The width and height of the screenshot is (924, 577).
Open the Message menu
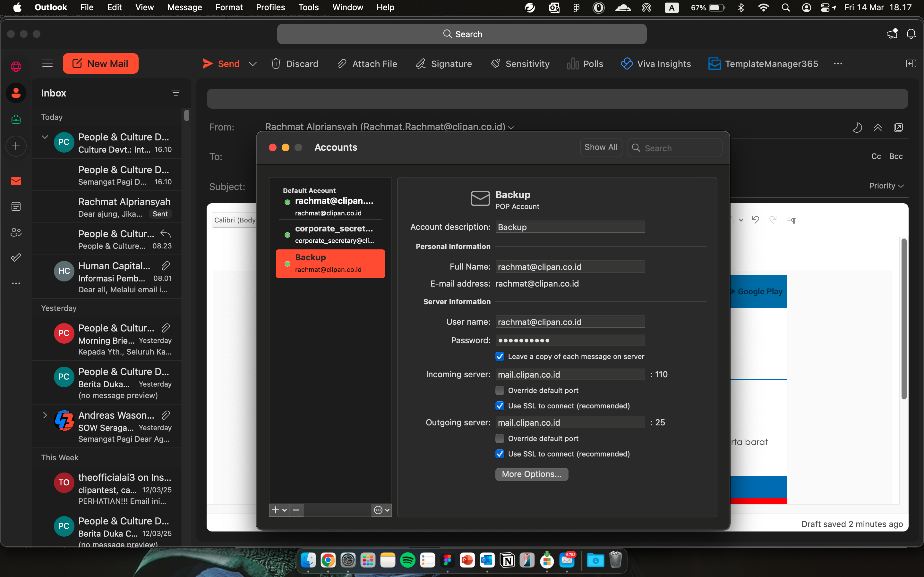pos(184,7)
